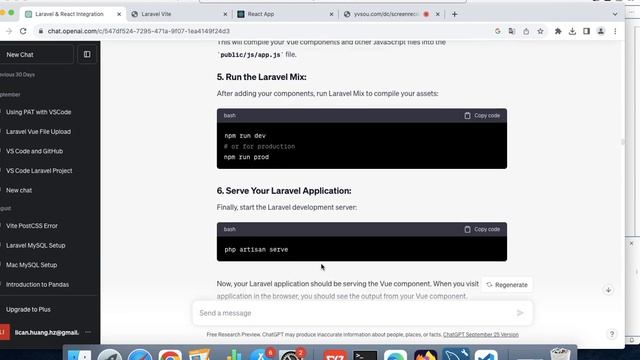Open the Vite PostCSS Error chat
The width and height of the screenshot is (640, 360).
click(x=32, y=226)
